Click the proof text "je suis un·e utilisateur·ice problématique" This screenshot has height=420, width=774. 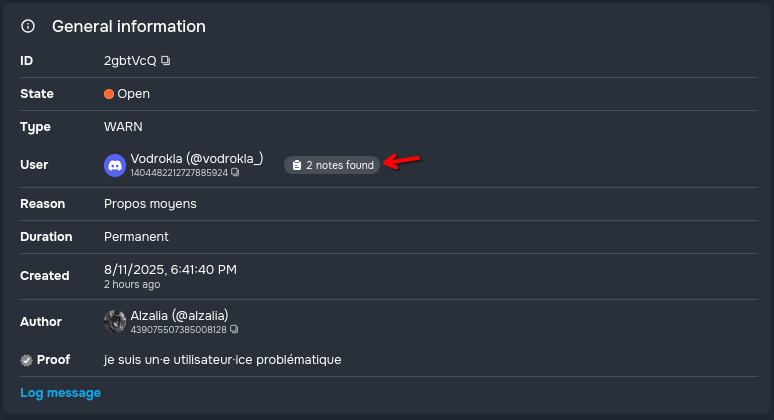[222, 360]
